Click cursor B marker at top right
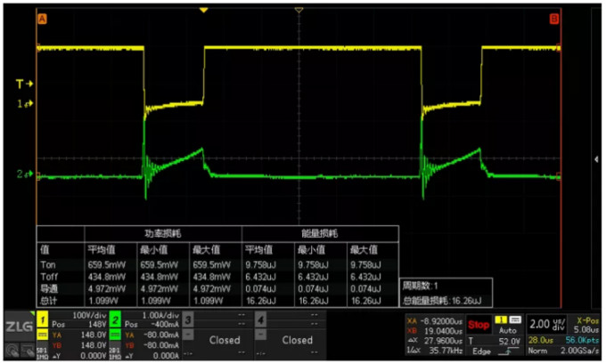This screenshot has width=606, height=364. tap(554, 18)
